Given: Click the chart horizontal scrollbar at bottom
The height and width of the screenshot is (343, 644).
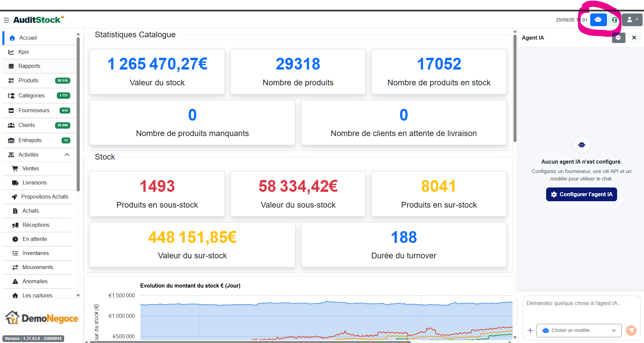Looking at the screenshot, I should click(x=251, y=342).
